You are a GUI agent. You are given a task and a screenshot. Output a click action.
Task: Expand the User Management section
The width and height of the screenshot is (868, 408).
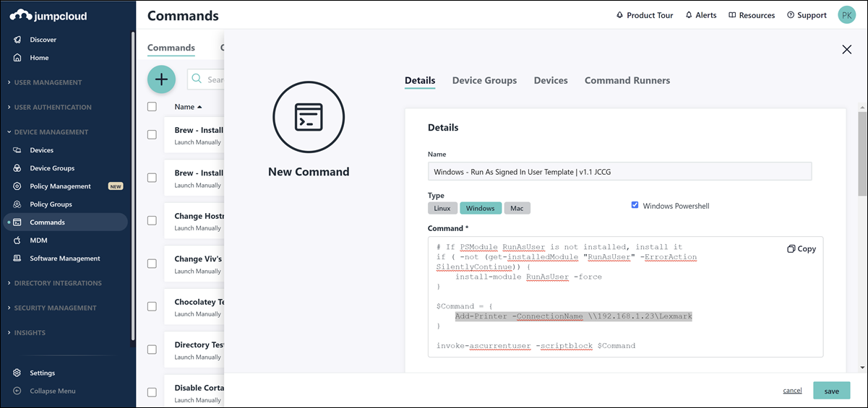48,82
